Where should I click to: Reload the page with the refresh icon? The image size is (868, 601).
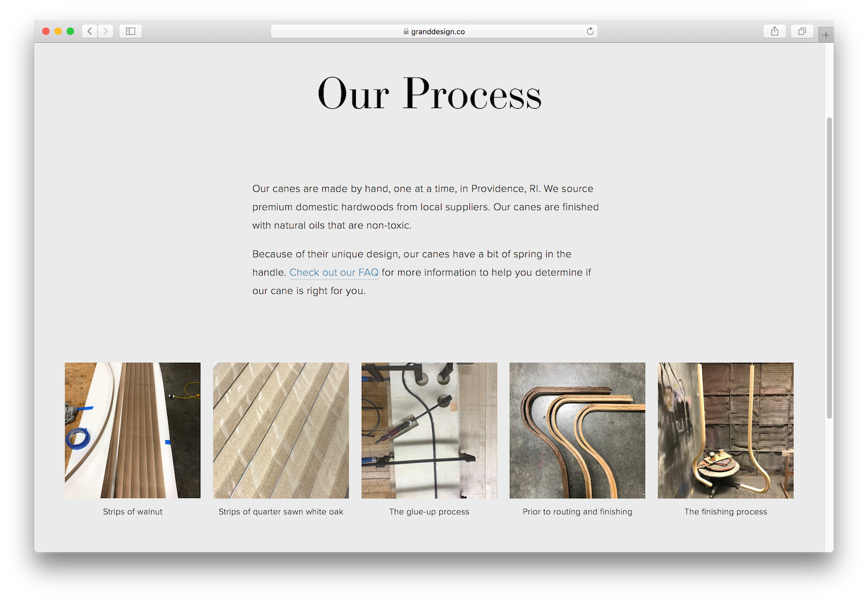coord(590,31)
